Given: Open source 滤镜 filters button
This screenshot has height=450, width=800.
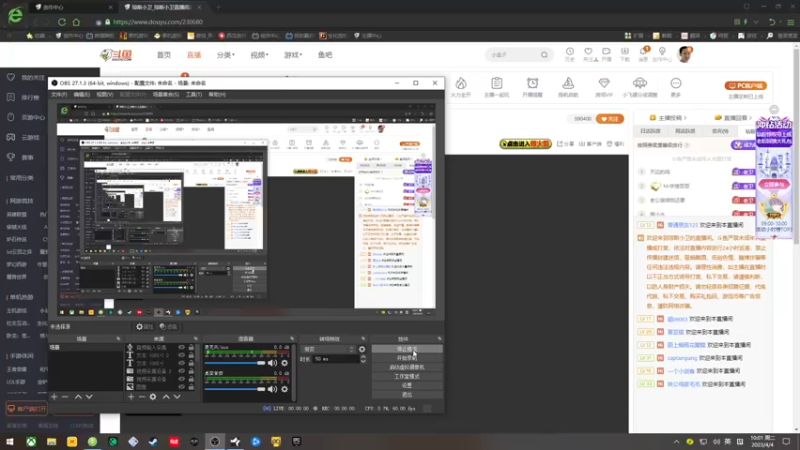Looking at the screenshot, I should (x=168, y=327).
